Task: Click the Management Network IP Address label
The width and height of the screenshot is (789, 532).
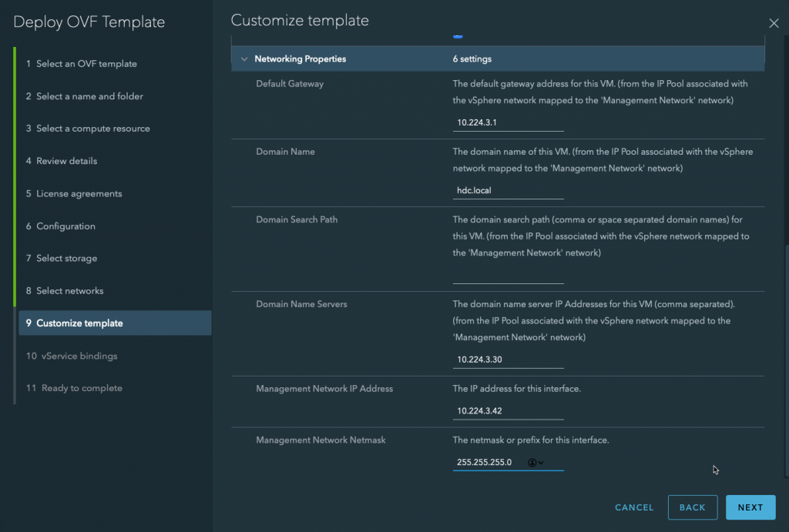Action: (x=324, y=389)
